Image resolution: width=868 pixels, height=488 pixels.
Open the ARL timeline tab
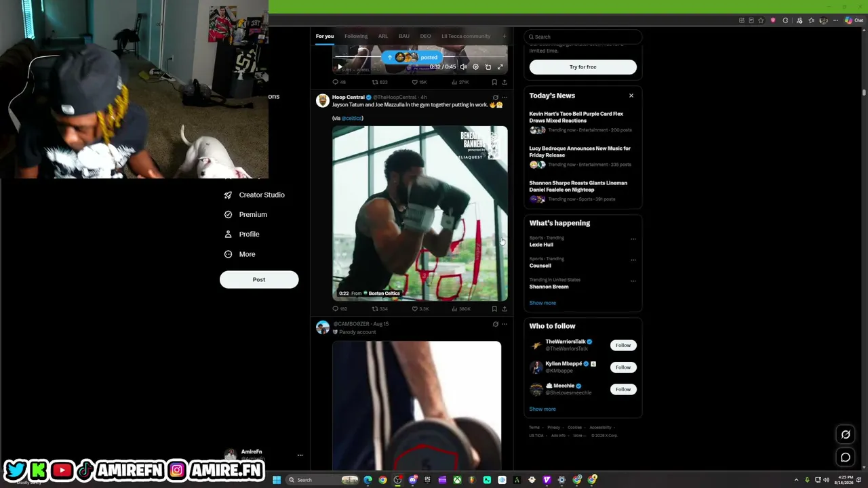tap(383, 36)
